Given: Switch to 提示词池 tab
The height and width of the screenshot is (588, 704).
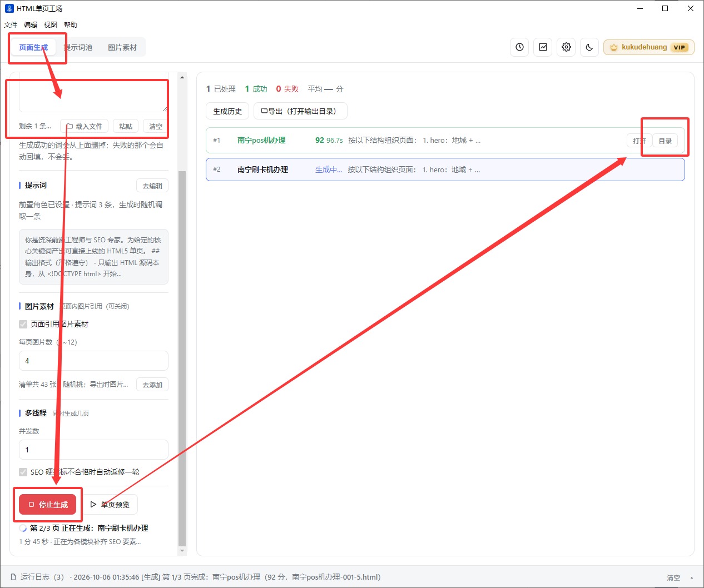Looking at the screenshot, I should point(78,47).
